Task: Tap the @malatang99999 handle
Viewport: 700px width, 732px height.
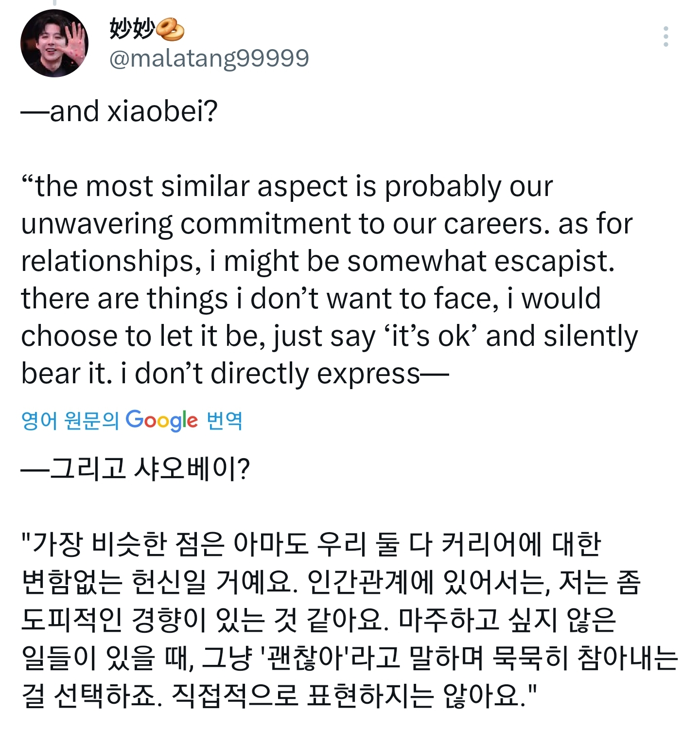Action: (209, 59)
